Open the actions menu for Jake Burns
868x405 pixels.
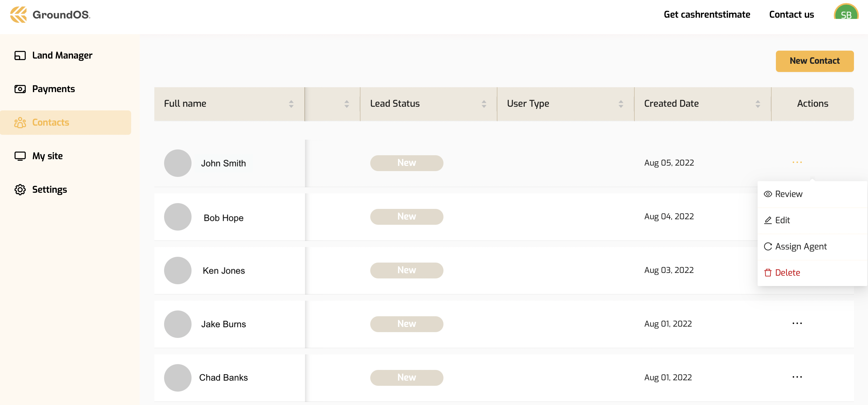coord(797,324)
